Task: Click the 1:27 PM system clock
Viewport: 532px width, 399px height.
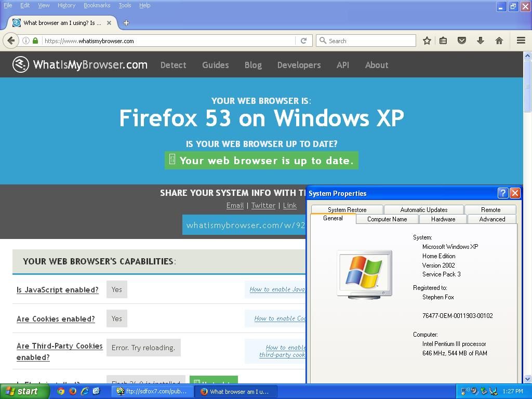Action: 513,391
